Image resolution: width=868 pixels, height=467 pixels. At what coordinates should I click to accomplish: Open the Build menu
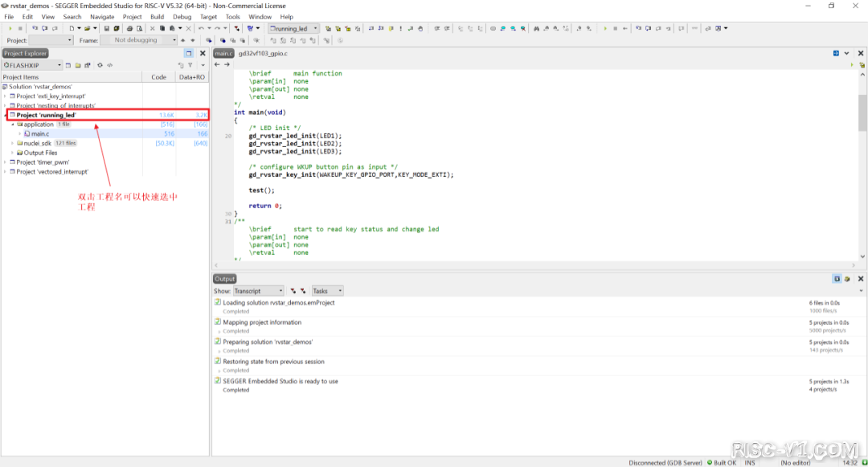click(x=158, y=17)
